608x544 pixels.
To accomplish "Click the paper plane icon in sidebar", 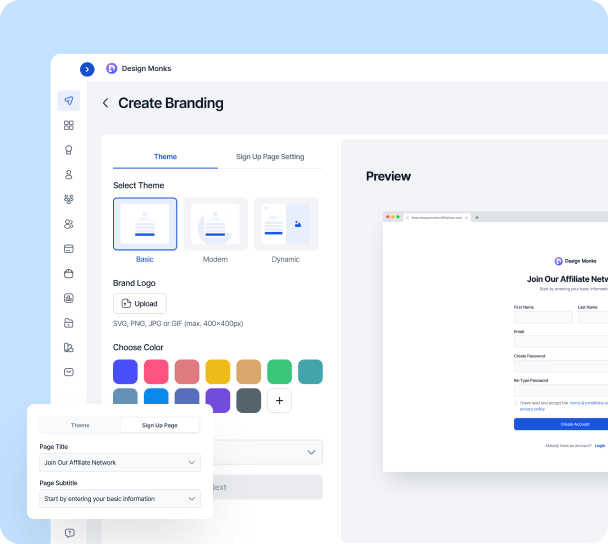I will (x=68, y=101).
